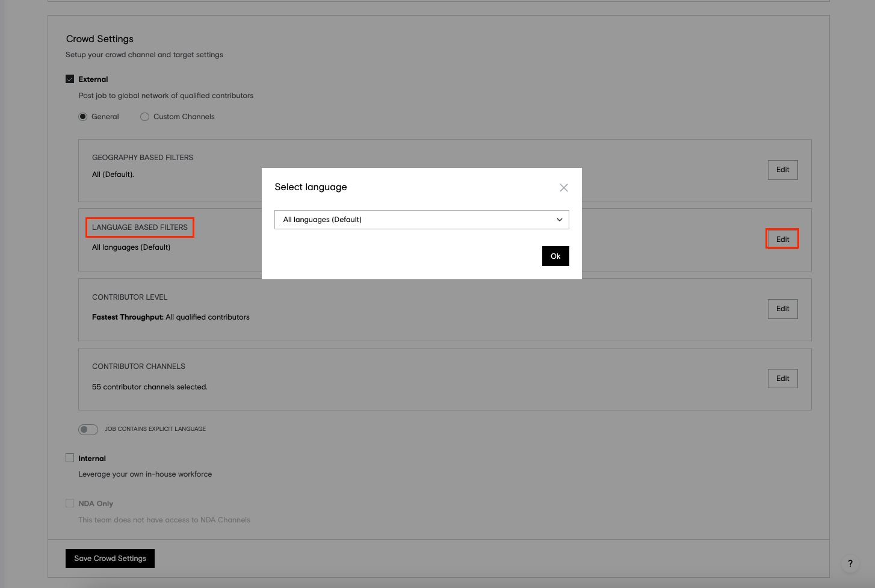Viewport: 875px width, 588px height.
Task: Click the NDA Channels access notice text
Action: (164, 520)
